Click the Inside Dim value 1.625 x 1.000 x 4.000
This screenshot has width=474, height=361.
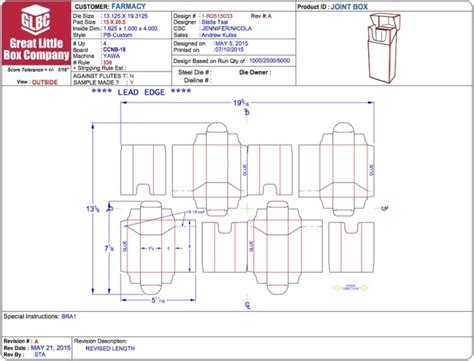tap(130, 29)
